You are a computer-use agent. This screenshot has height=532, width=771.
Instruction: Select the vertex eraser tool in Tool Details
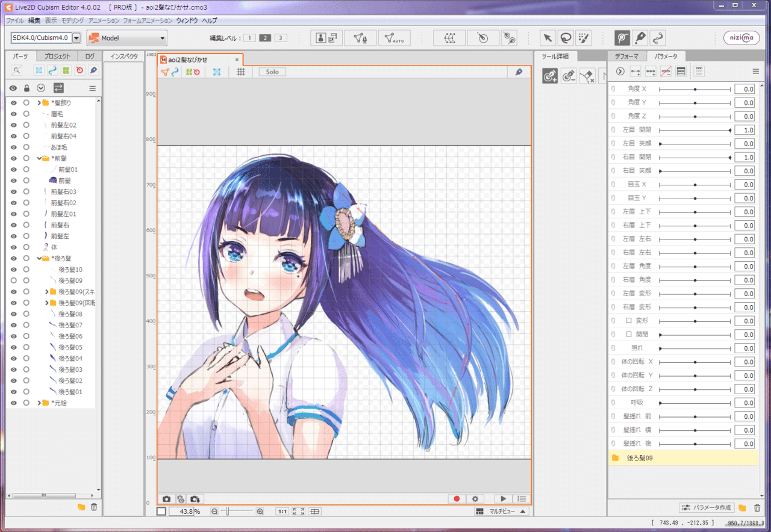click(587, 75)
